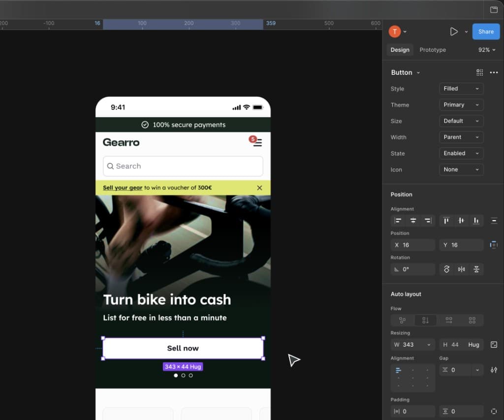Screen dimensions: 504x420
Task: Open the 92% zoom dropdown
Action: click(487, 50)
